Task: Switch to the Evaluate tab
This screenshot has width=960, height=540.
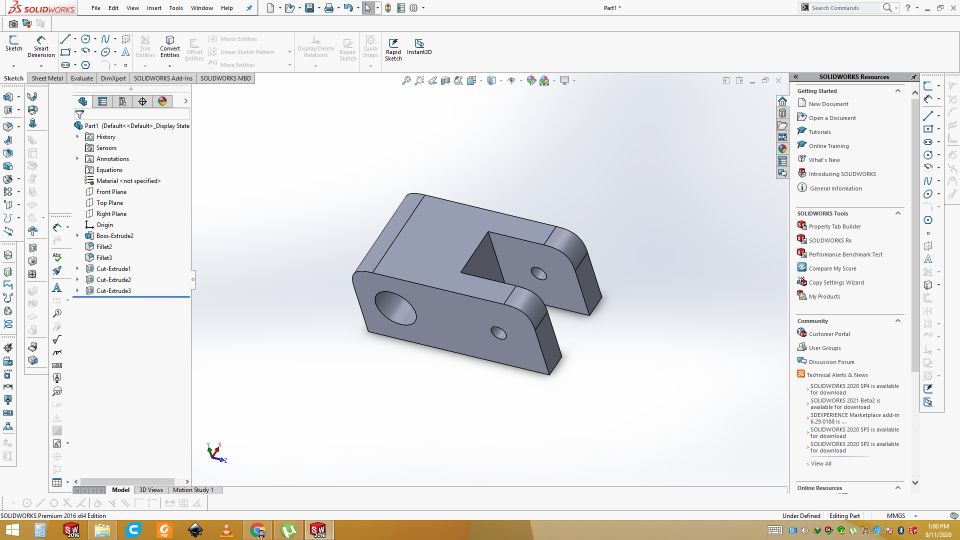Action: coord(81,78)
